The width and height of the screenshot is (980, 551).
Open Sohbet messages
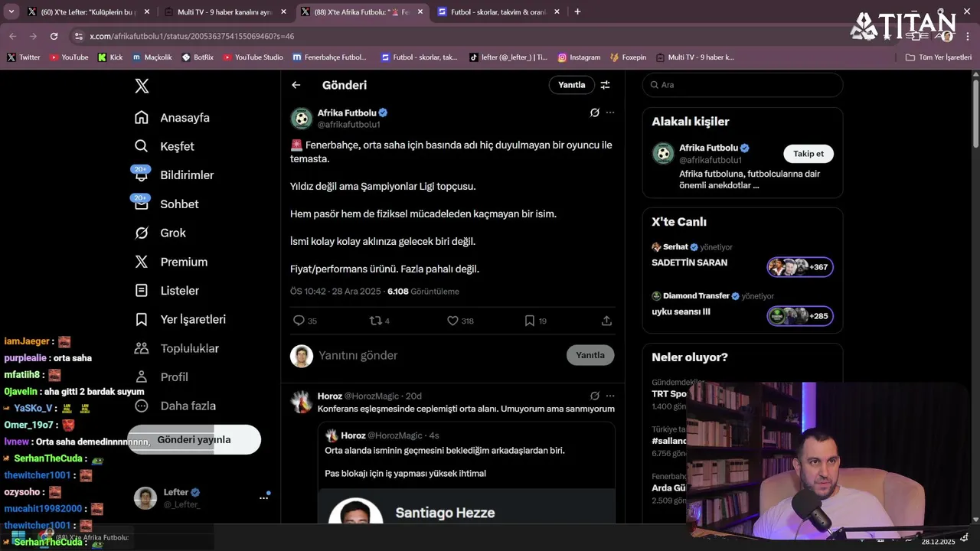(x=166, y=204)
